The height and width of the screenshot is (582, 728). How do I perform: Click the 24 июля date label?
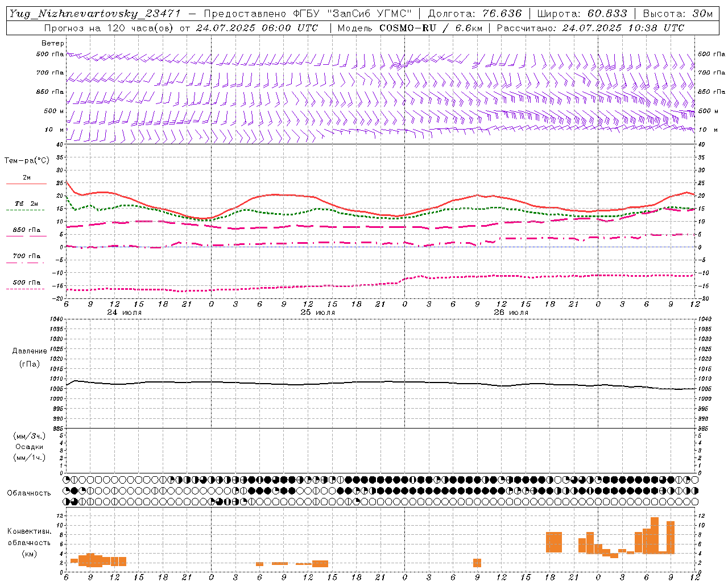[125, 313]
